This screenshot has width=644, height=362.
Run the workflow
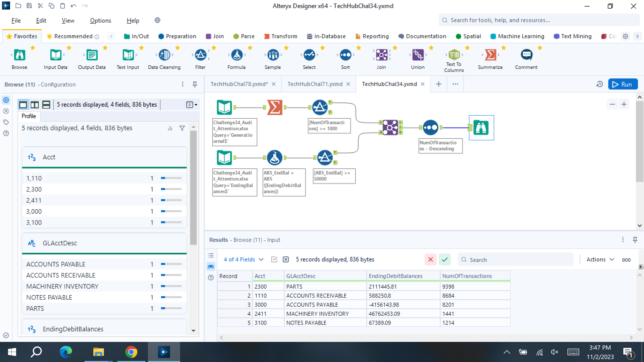(x=623, y=84)
